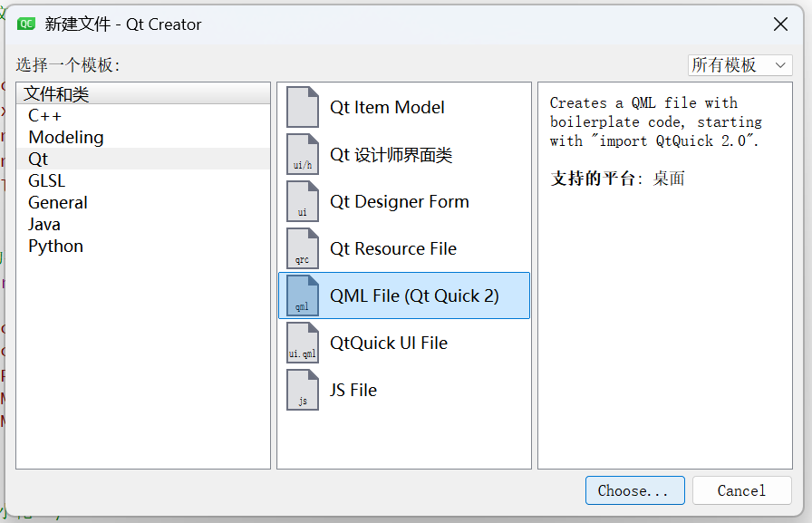
Task: Choose the JS File template label
Action: (x=353, y=390)
